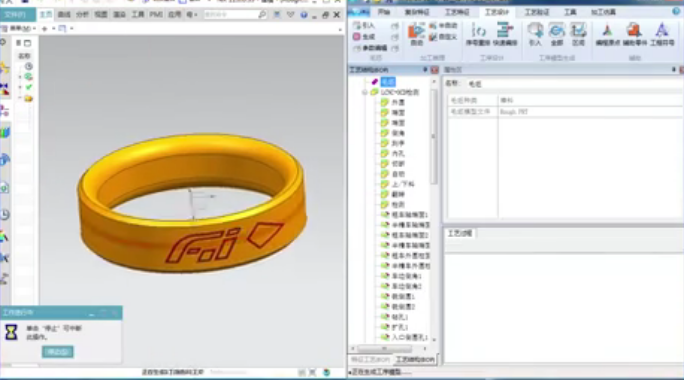Switch to the 曲线 tab in the NX window
The width and height of the screenshot is (684, 380).
(64, 15)
